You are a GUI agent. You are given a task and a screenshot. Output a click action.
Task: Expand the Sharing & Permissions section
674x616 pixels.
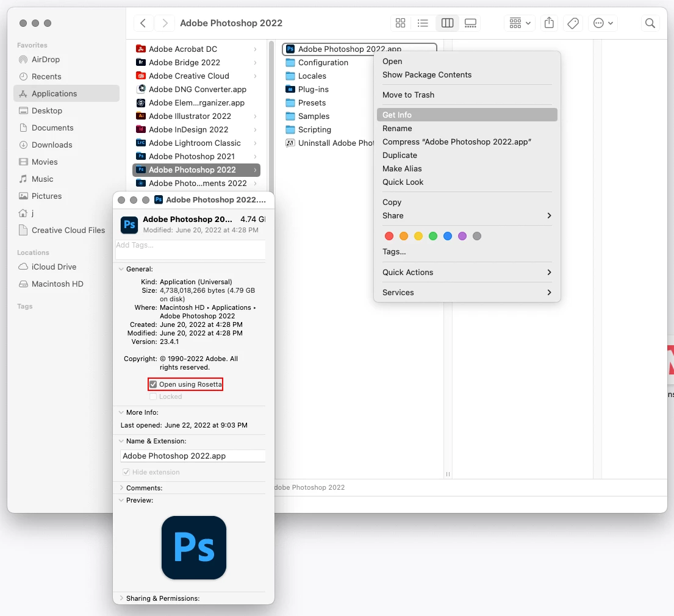tap(121, 598)
